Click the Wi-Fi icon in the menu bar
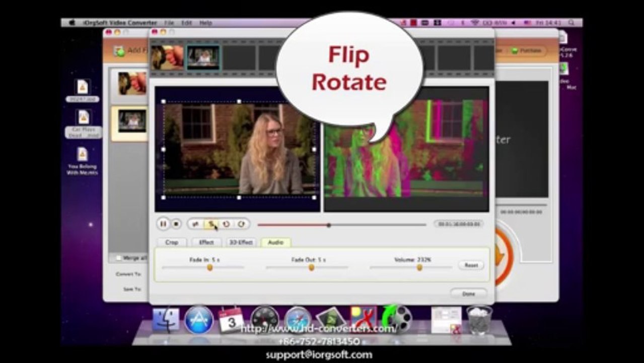This screenshot has width=644, height=363. coord(474,23)
